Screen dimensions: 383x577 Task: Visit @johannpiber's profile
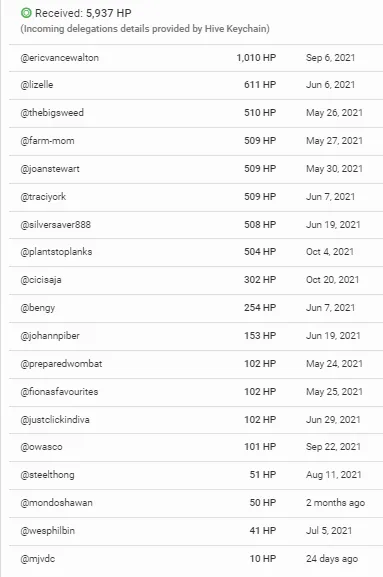point(50,336)
